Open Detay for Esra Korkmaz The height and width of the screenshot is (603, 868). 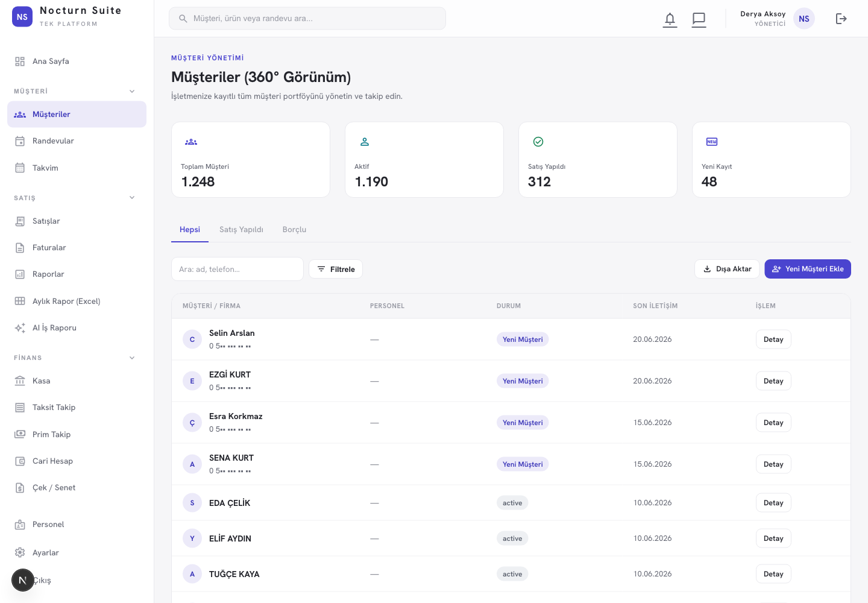click(x=773, y=423)
